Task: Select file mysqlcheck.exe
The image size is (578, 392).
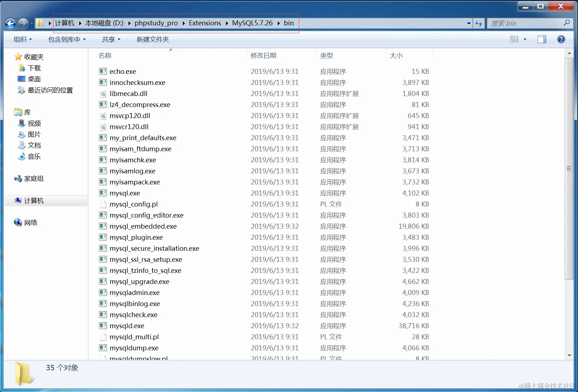Action: point(134,315)
